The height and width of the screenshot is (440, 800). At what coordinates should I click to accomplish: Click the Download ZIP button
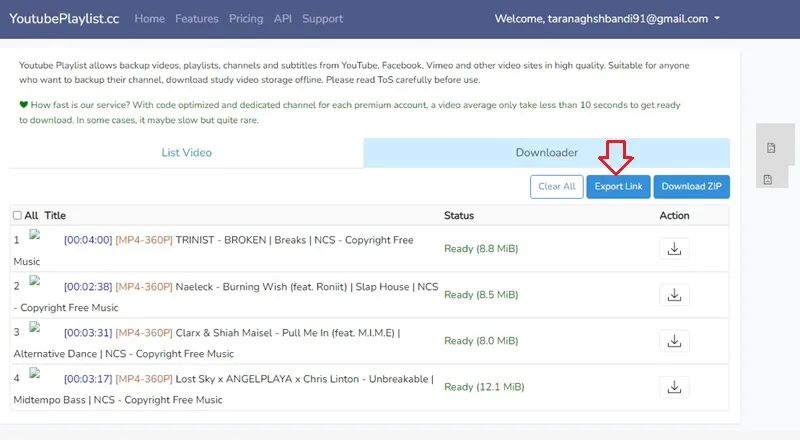pos(691,186)
